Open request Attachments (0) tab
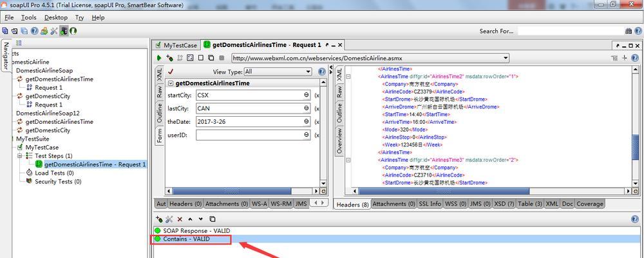The height and width of the screenshot is (258, 644). pyautogui.click(x=227, y=204)
